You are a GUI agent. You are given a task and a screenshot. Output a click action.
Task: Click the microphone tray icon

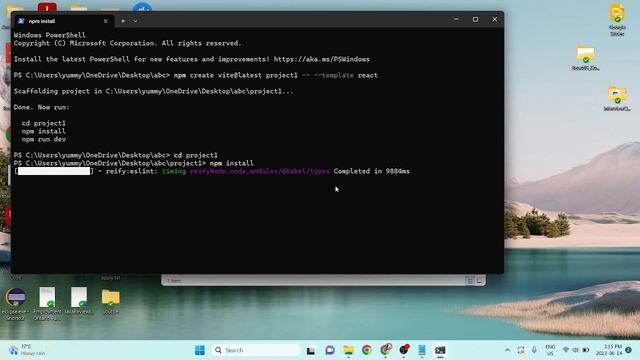tap(534, 350)
